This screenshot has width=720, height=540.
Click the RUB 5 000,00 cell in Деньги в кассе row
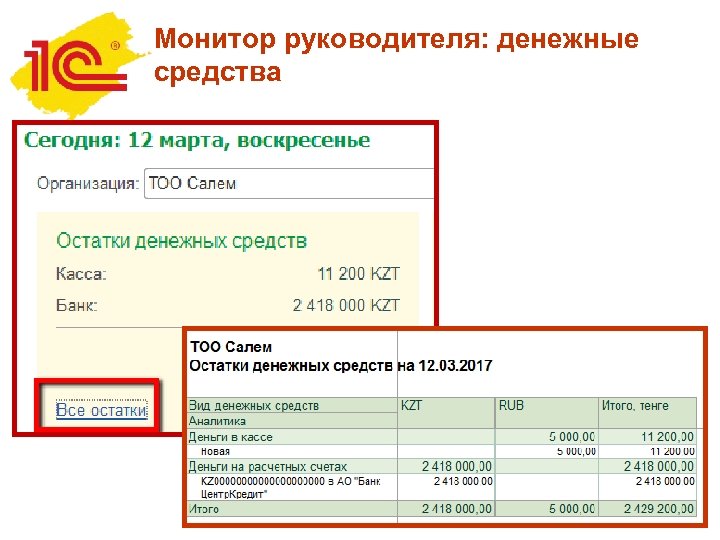(546, 437)
